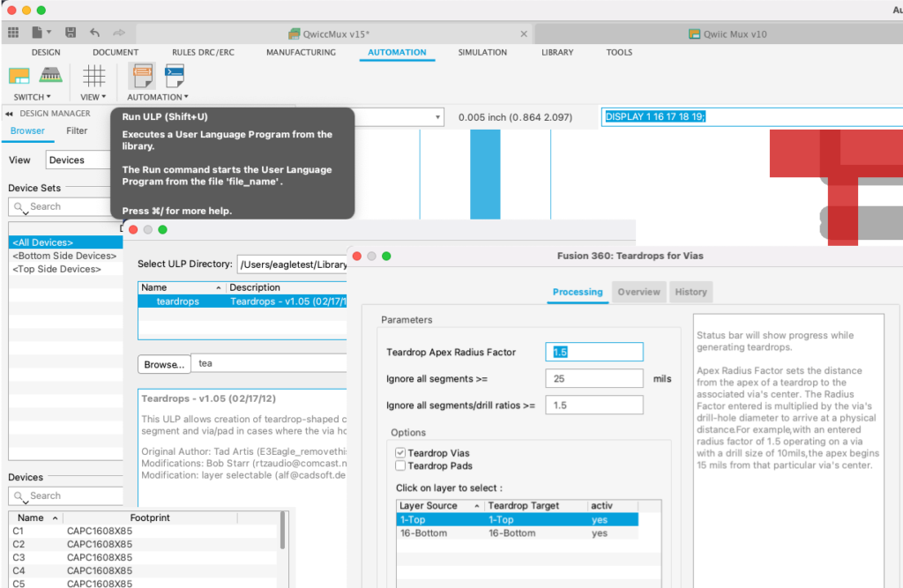Switch to the Filter tab in Design Manager
This screenshot has height=588, width=903.
pyautogui.click(x=77, y=130)
